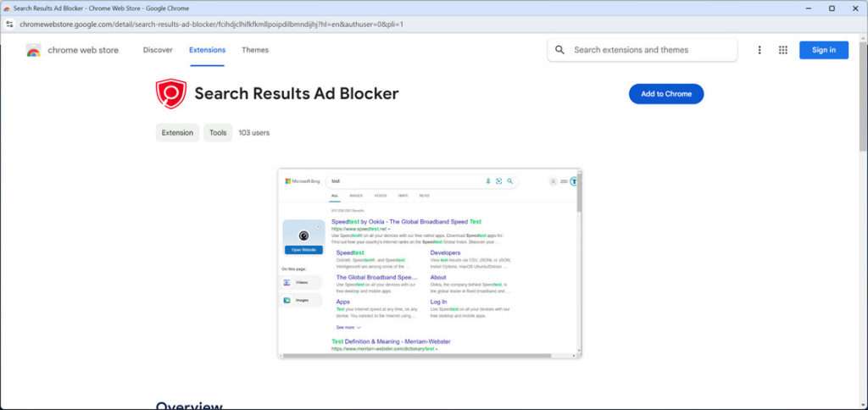Click the red Search Results Ad Blocker shield logo

click(170, 93)
